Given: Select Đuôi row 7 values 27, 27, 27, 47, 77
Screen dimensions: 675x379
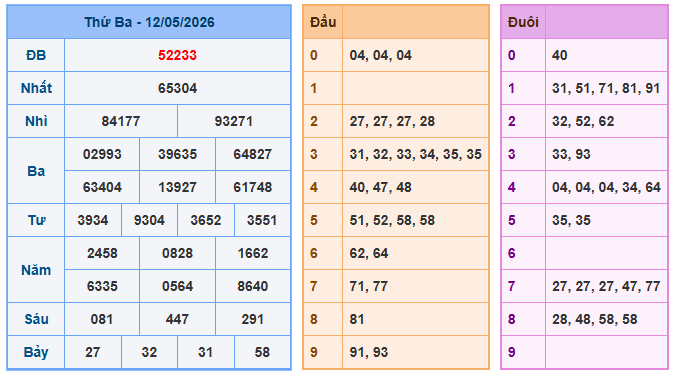Looking at the screenshot, I should (x=606, y=286).
